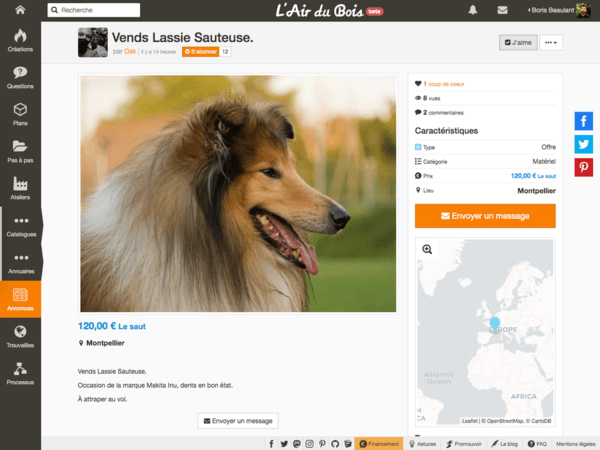Toggle the J'aime like button
The width and height of the screenshot is (600, 450).
(x=518, y=43)
